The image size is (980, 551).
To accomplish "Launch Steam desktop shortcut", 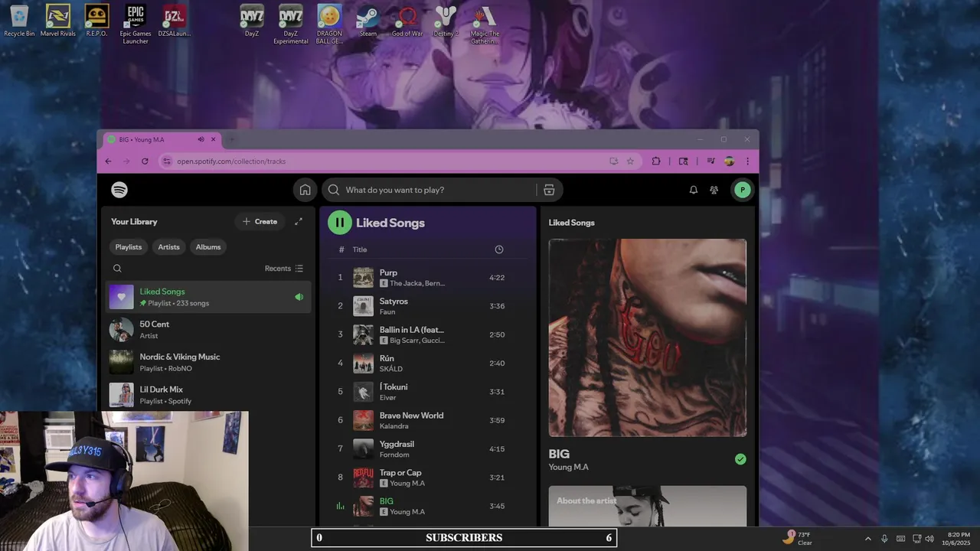I will [x=368, y=20].
